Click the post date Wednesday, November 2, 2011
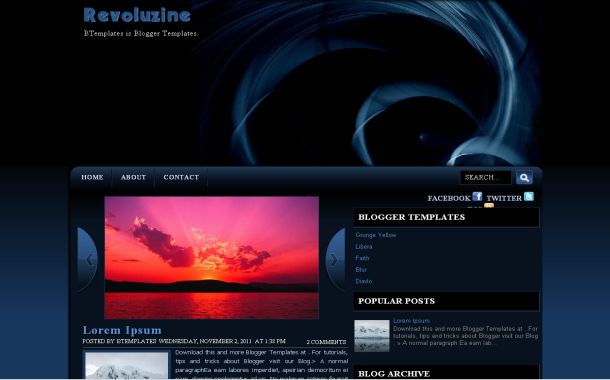 pyautogui.click(x=205, y=341)
